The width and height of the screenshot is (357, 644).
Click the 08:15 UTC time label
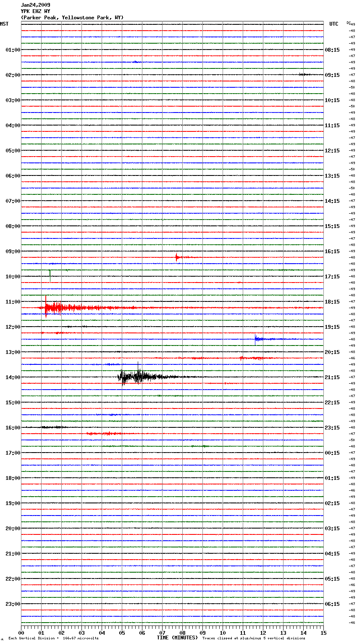(x=332, y=50)
